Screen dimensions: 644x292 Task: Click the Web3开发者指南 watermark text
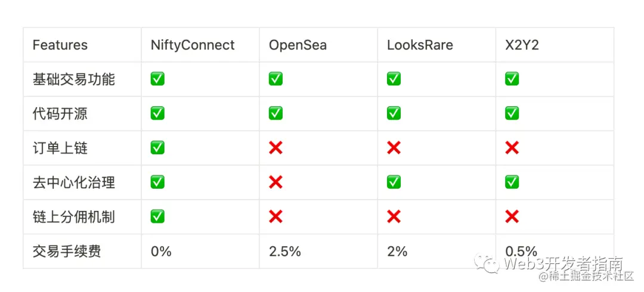tap(563, 263)
